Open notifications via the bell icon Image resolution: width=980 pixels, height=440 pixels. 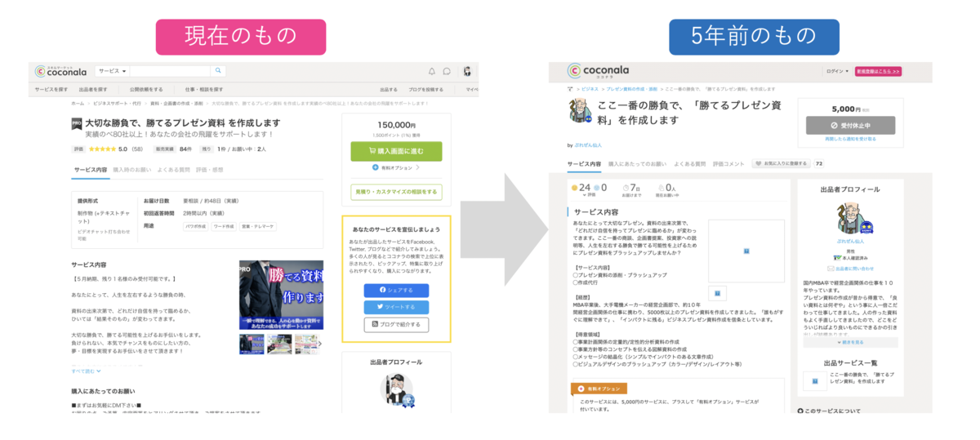[x=432, y=71]
